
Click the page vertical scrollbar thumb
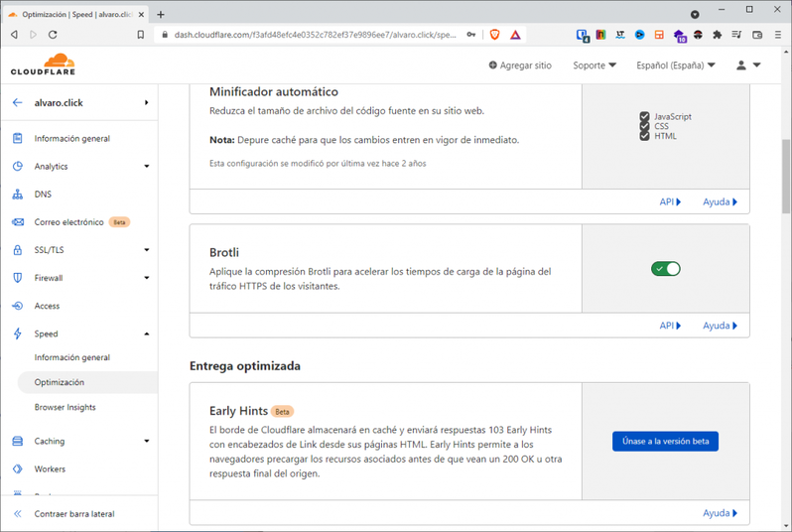point(786,176)
